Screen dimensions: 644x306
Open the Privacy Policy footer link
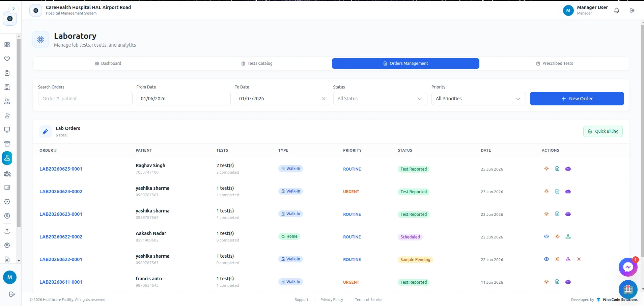tap(332, 300)
